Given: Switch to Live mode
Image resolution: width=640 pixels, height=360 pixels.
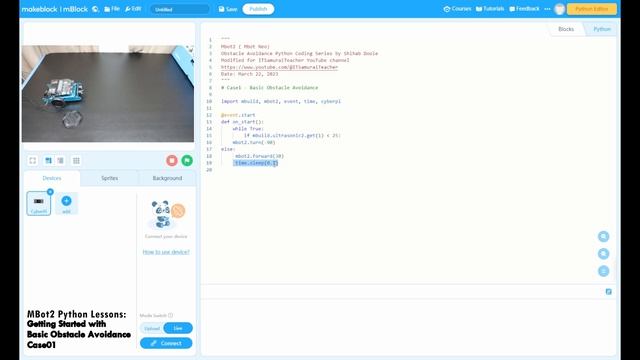Looking at the screenshot, I should click(x=178, y=328).
